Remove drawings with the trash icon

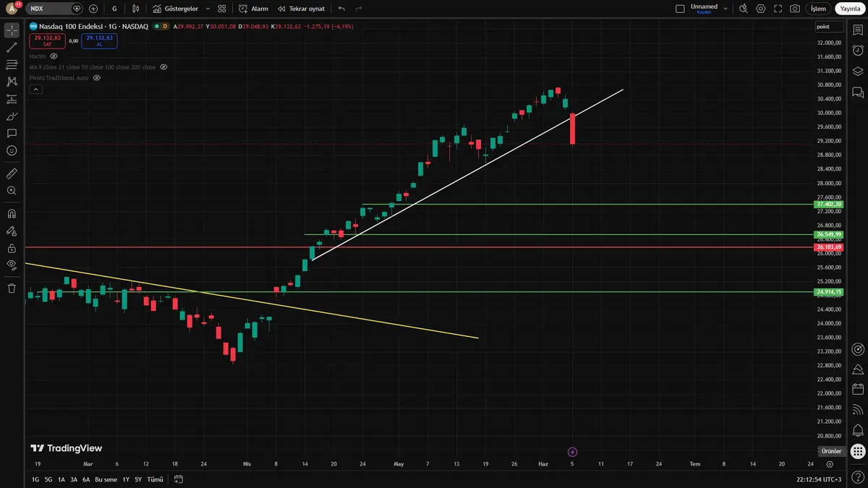(12, 288)
